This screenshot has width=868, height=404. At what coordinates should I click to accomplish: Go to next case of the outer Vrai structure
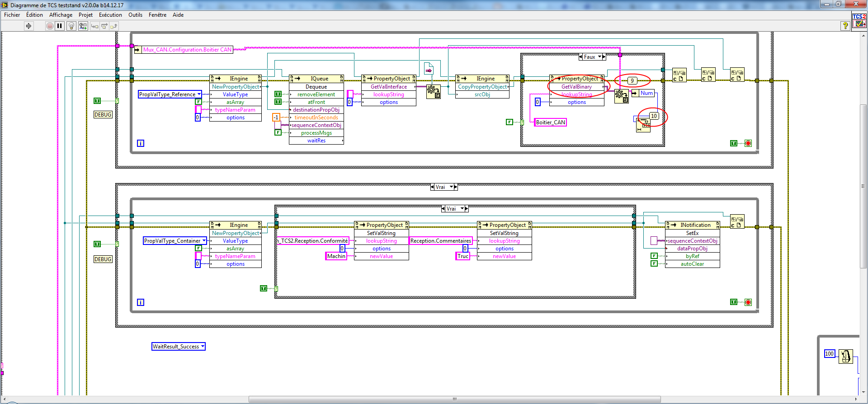[x=456, y=187]
